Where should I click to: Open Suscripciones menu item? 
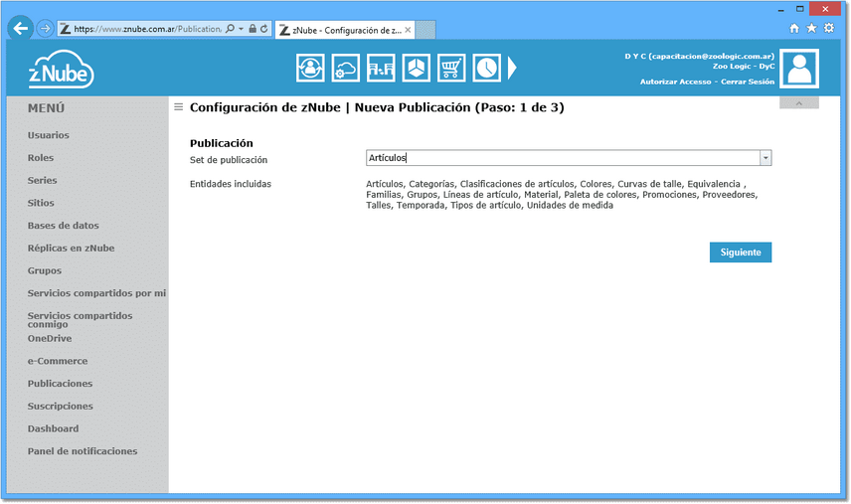click(x=61, y=406)
